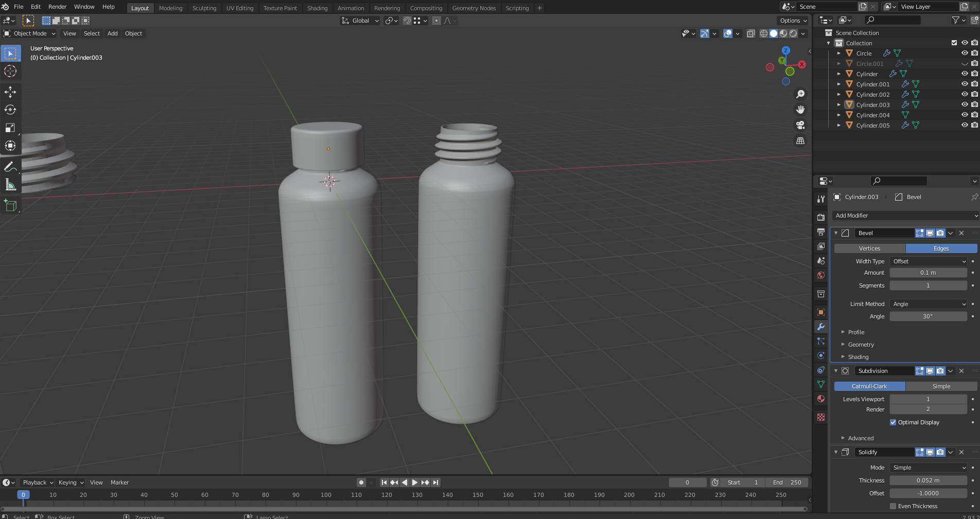Open the Object Data mesh properties tab

coord(821,384)
